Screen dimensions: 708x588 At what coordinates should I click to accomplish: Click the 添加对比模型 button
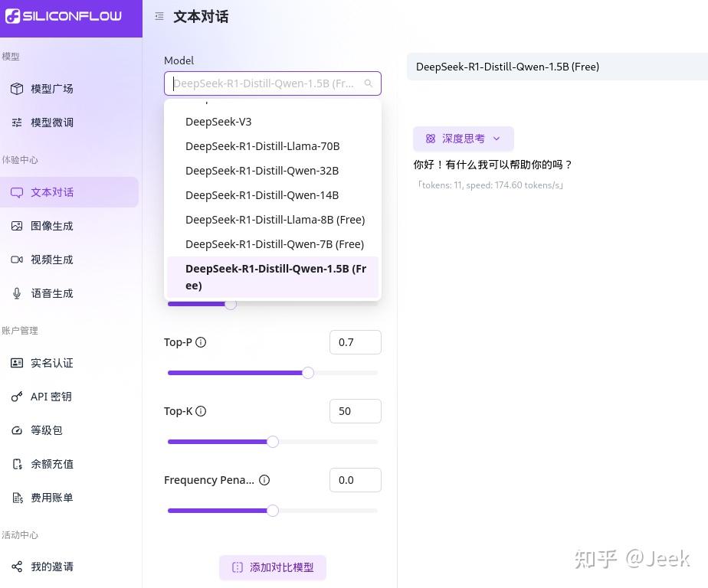coord(272,567)
